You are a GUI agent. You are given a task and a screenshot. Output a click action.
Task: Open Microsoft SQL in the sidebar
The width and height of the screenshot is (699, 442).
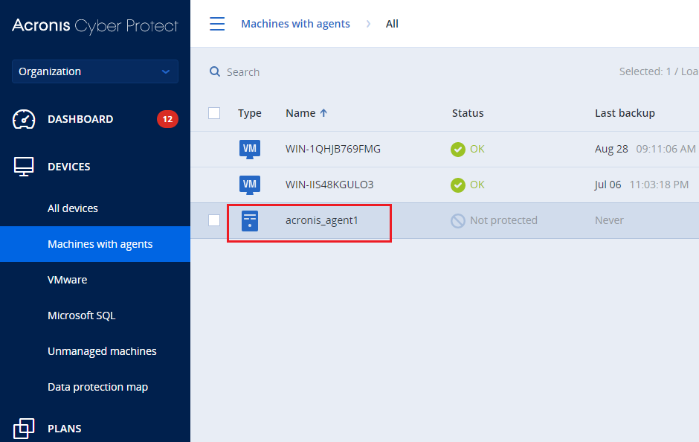82,315
